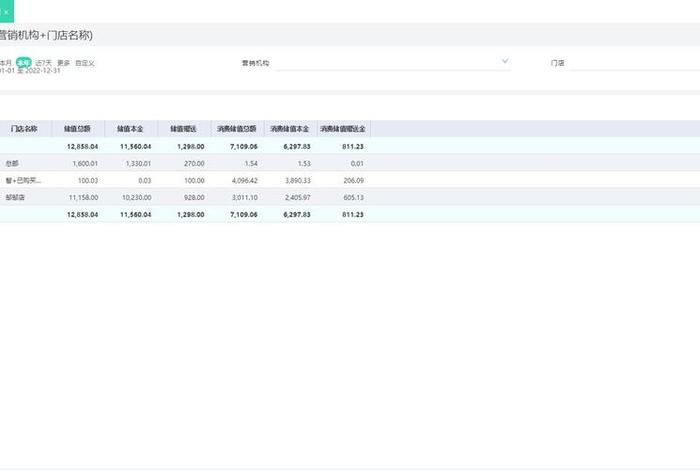Click the 消费储值赠送金 column header

343,129
